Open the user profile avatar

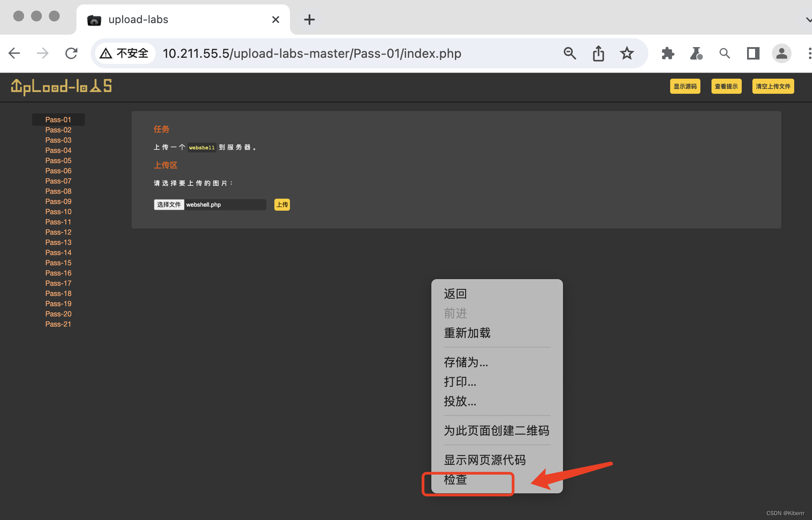point(781,53)
